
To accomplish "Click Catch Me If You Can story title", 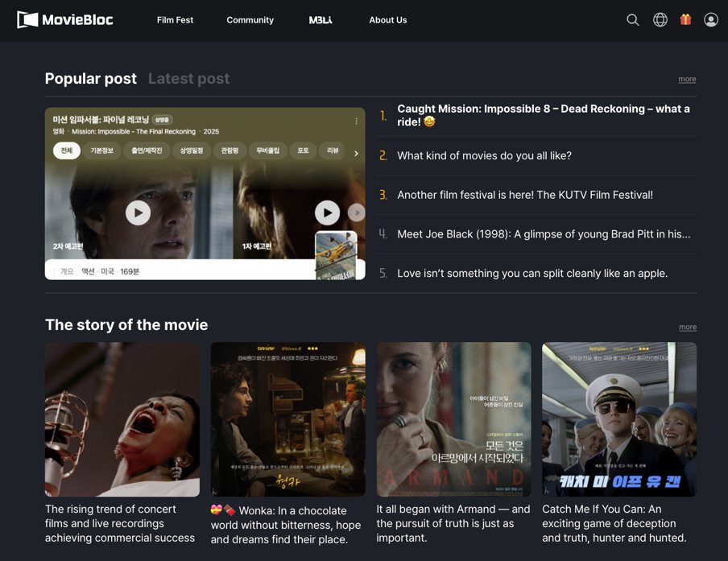I will click(614, 523).
